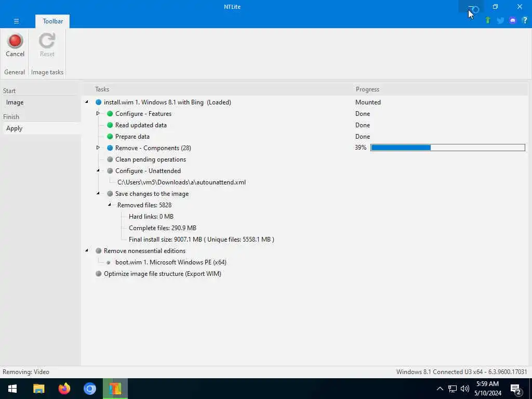Image resolution: width=532 pixels, height=399 pixels.
Task: Click the Progress column header
Action: click(367, 89)
